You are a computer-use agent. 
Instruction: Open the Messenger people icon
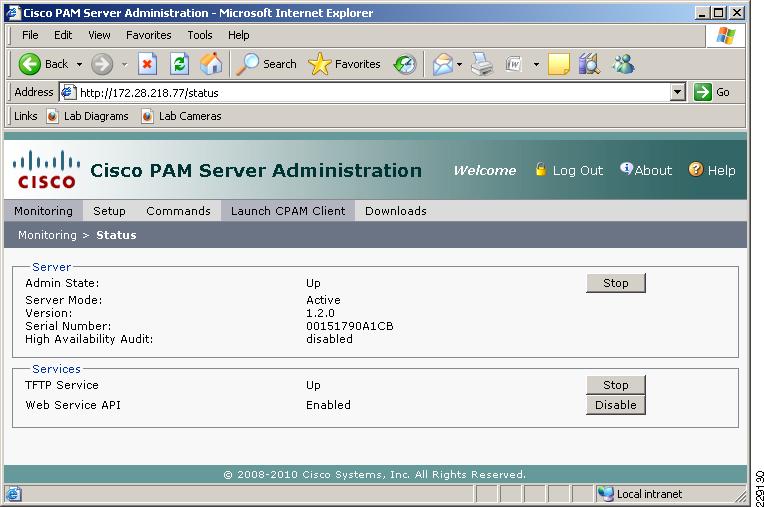pos(623,64)
